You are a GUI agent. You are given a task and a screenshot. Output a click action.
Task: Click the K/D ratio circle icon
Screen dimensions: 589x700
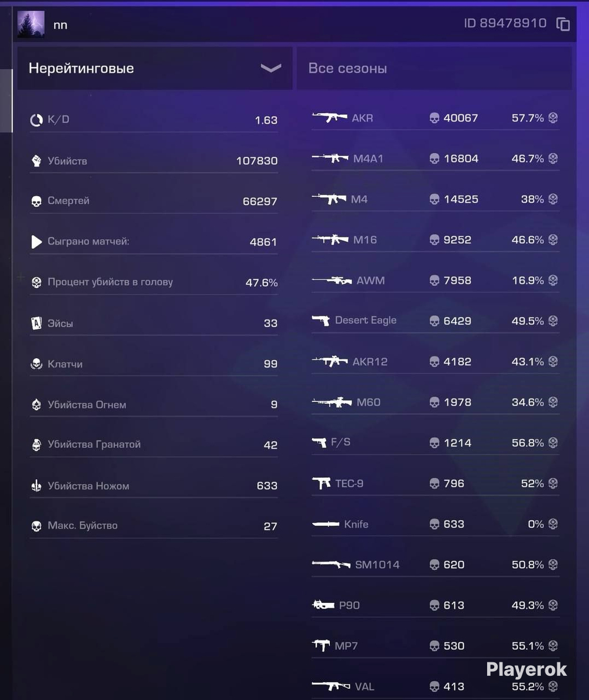[36, 120]
